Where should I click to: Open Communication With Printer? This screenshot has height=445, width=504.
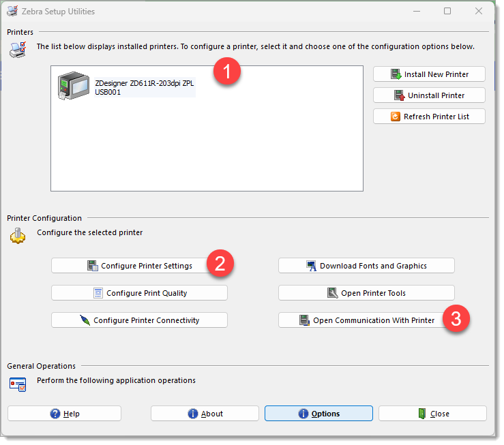366,320
